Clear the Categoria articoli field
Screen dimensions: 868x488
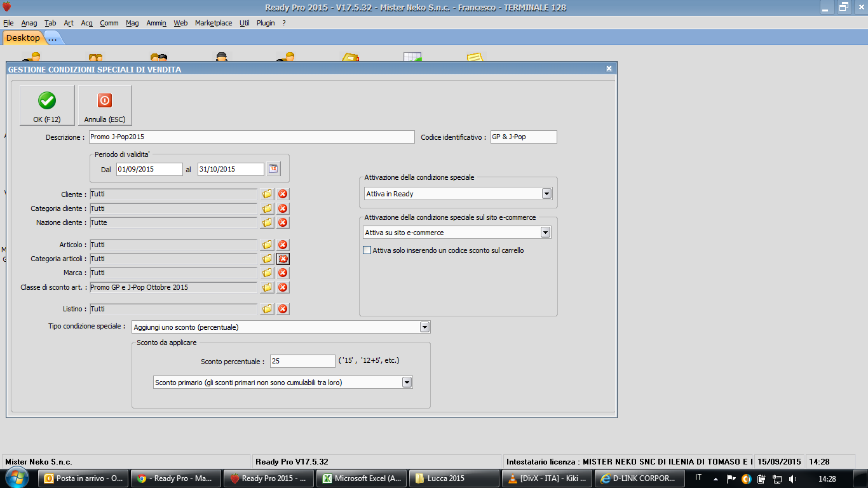[x=283, y=259]
